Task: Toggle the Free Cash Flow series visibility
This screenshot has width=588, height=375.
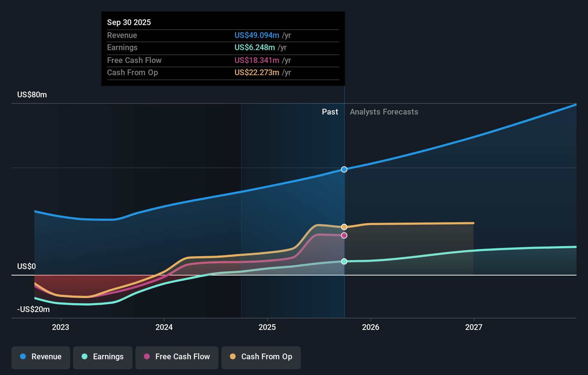Action: [x=177, y=357]
